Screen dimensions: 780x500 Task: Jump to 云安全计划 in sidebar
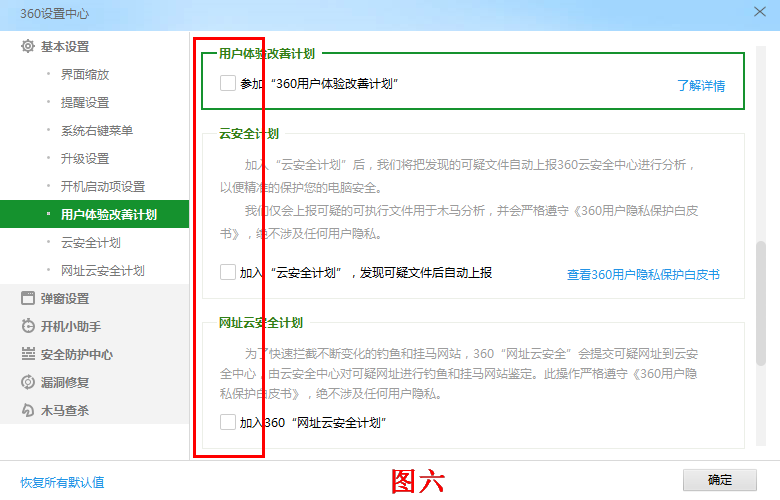pyautogui.click(x=91, y=242)
